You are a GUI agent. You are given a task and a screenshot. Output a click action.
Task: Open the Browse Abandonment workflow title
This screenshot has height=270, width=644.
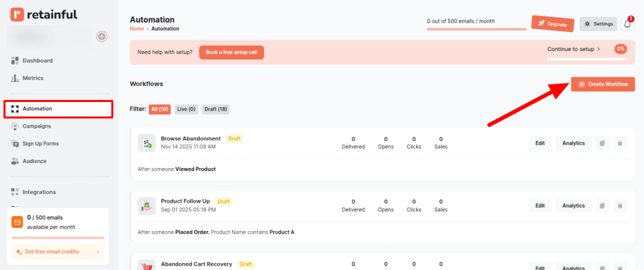point(191,138)
